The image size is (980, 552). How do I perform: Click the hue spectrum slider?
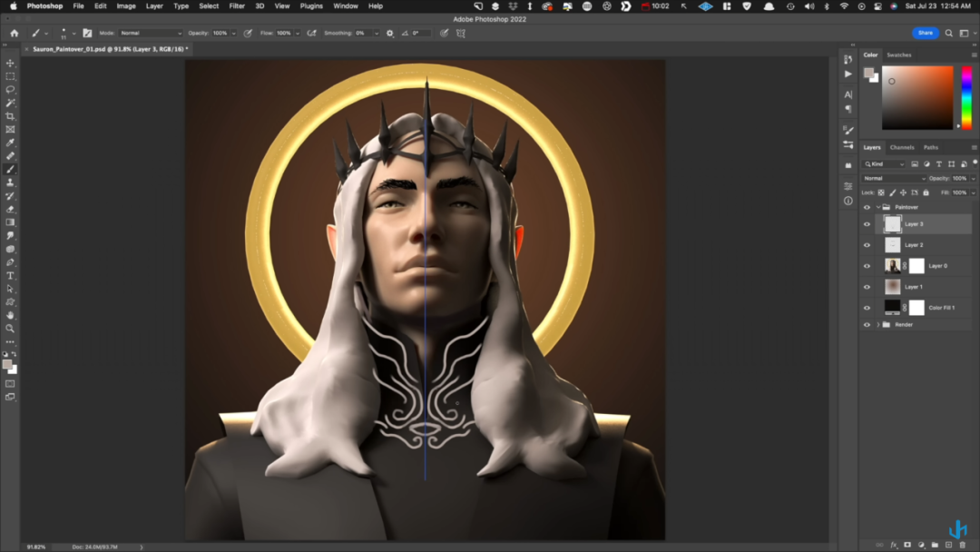tap(966, 97)
